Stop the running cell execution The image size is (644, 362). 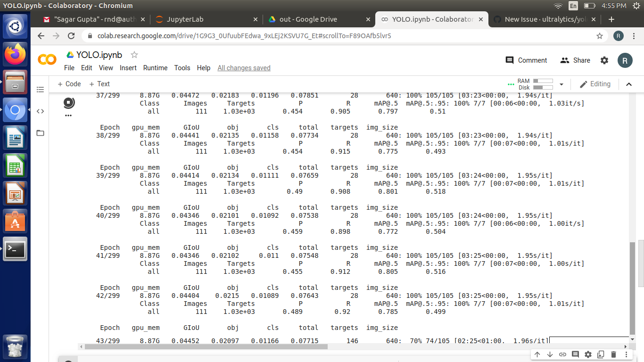coord(68,103)
